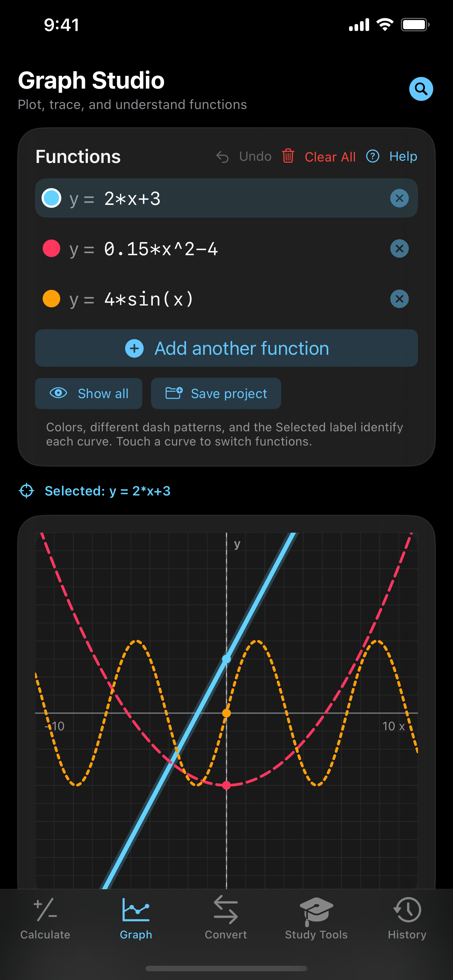This screenshot has height=980, width=453.
Task: Toggle Show all curves visibility
Action: (89, 393)
